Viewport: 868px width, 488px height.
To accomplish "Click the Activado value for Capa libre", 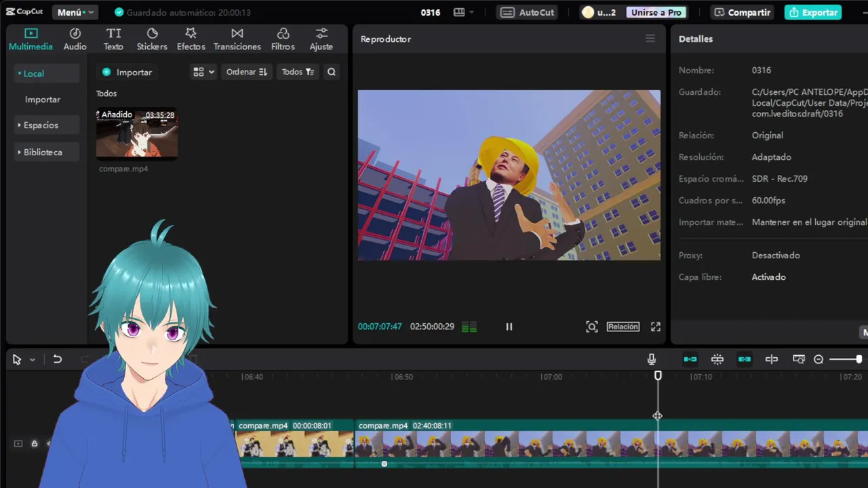I will tap(768, 277).
